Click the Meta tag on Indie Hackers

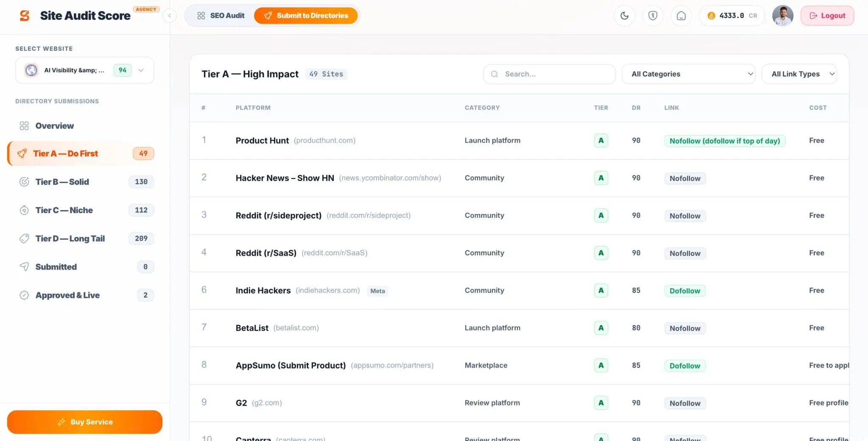tap(378, 291)
